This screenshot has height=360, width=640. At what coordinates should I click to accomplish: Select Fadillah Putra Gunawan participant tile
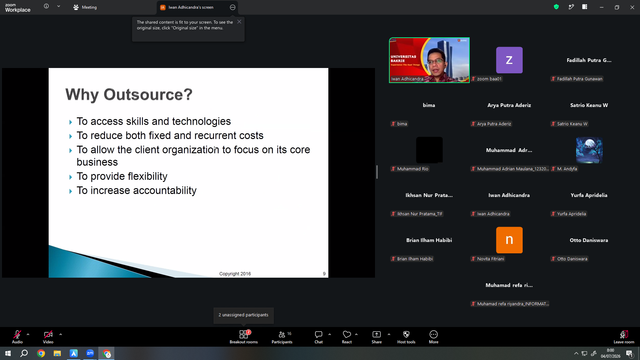[589, 60]
